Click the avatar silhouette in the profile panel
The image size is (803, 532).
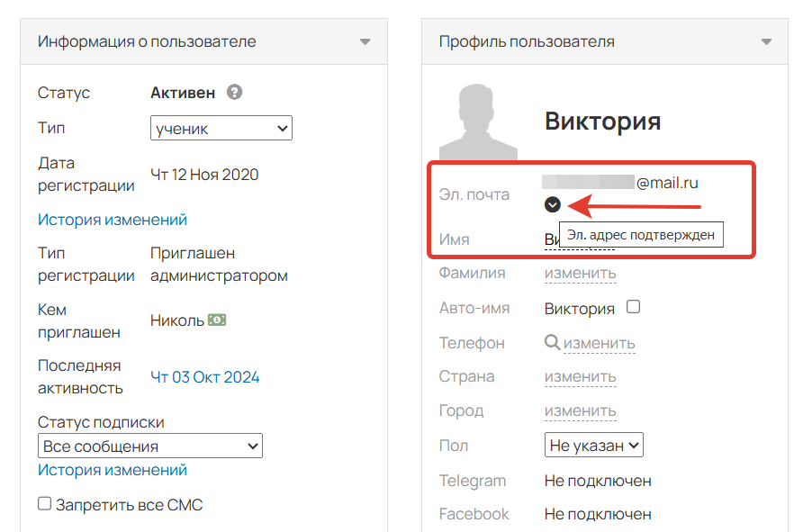477,118
